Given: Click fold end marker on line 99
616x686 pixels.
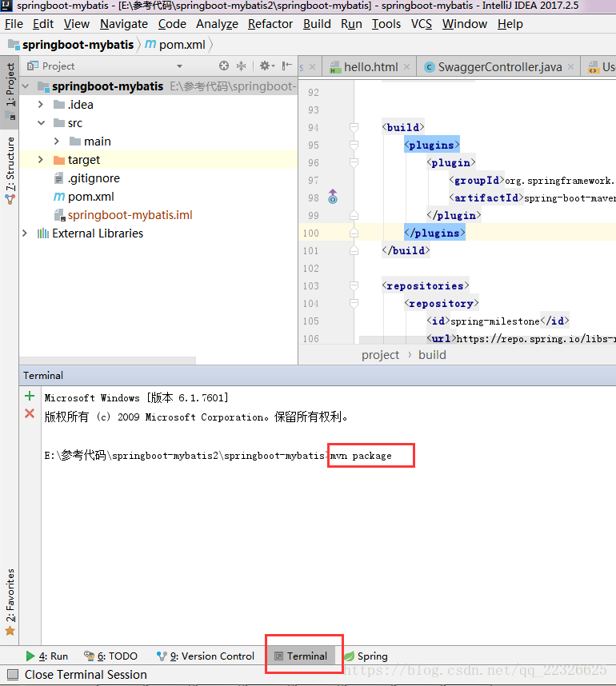Looking at the screenshot, I should (354, 215).
